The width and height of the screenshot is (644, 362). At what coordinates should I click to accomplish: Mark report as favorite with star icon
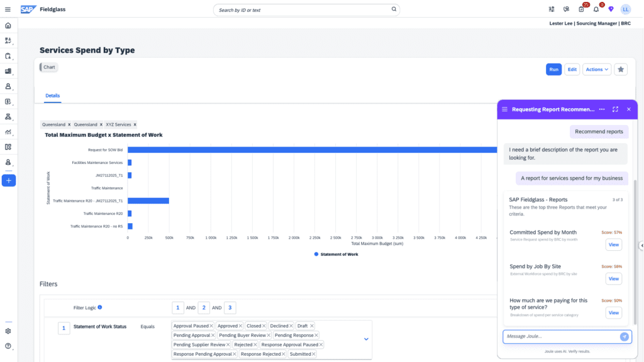[621, 69]
